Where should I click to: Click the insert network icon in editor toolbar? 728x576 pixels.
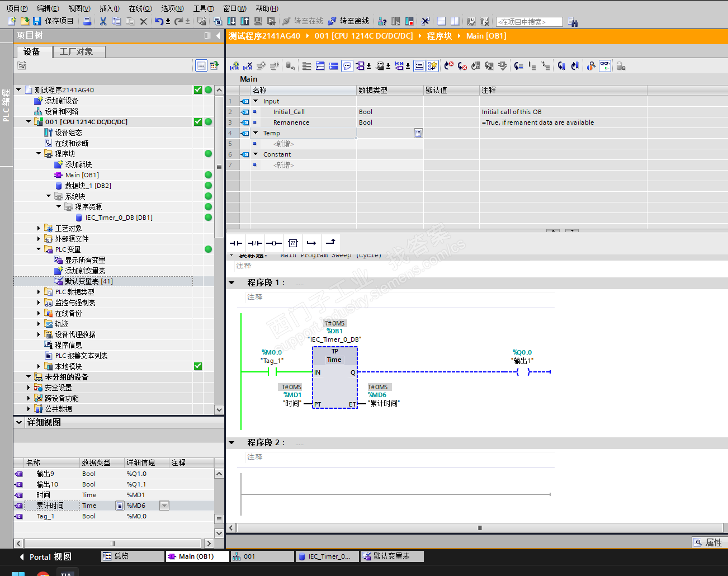click(x=234, y=66)
